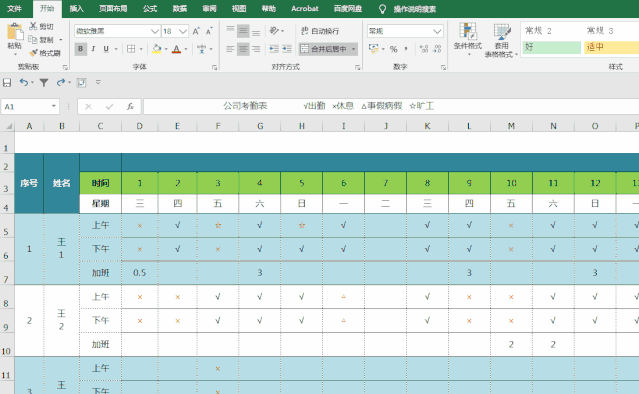
Task: Decrease font size with smaller A icon
Action: click(x=209, y=31)
